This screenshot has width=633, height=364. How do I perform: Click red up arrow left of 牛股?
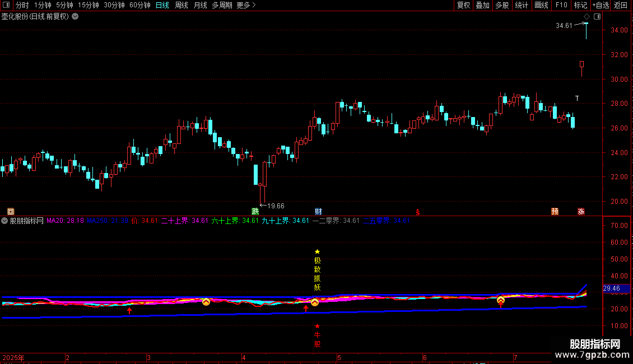point(306,309)
